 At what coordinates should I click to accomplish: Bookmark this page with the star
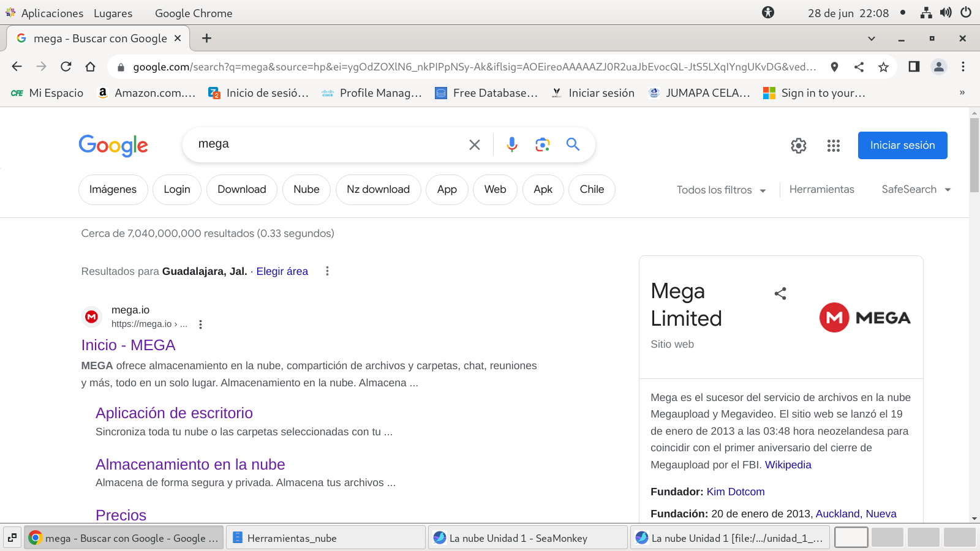[883, 67]
